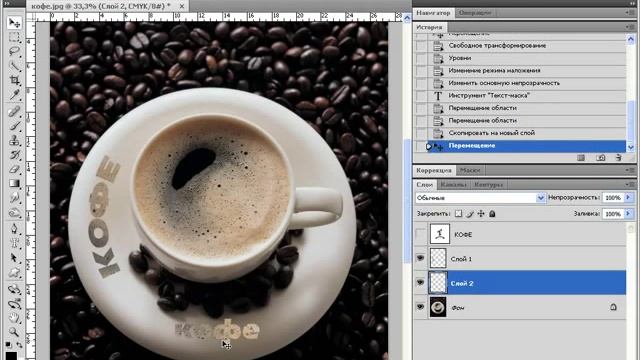Select the History Brush tool

(x=14, y=155)
